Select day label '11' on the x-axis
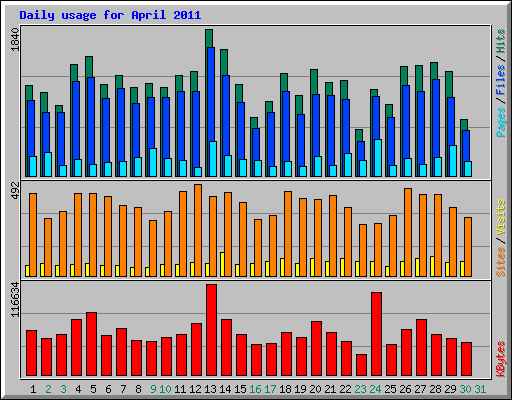 click(180, 389)
